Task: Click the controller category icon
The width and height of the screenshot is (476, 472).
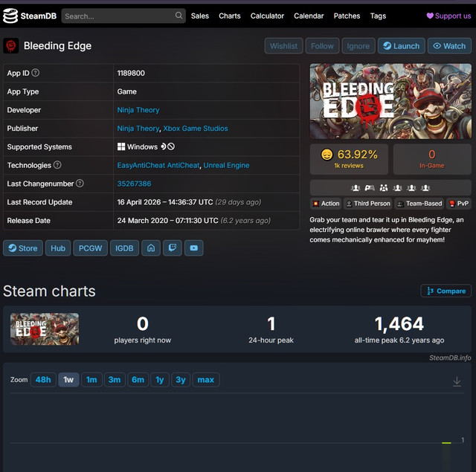Action: pyautogui.click(x=370, y=188)
